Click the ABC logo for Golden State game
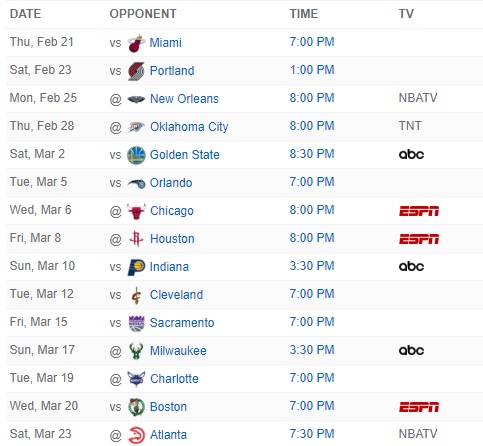Viewport: 483px width, 446px height. pyautogui.click(x=411, y=154)
